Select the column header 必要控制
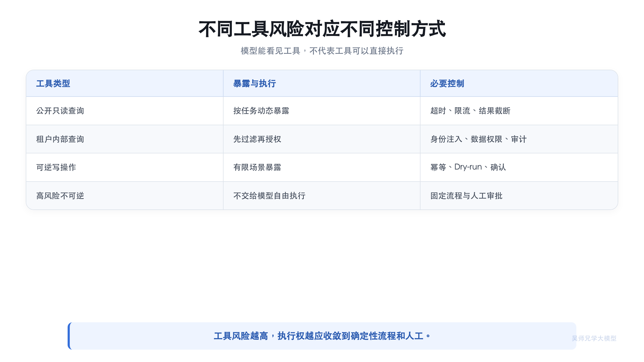This screenshot has width=644, height=362. click(519, 83)
